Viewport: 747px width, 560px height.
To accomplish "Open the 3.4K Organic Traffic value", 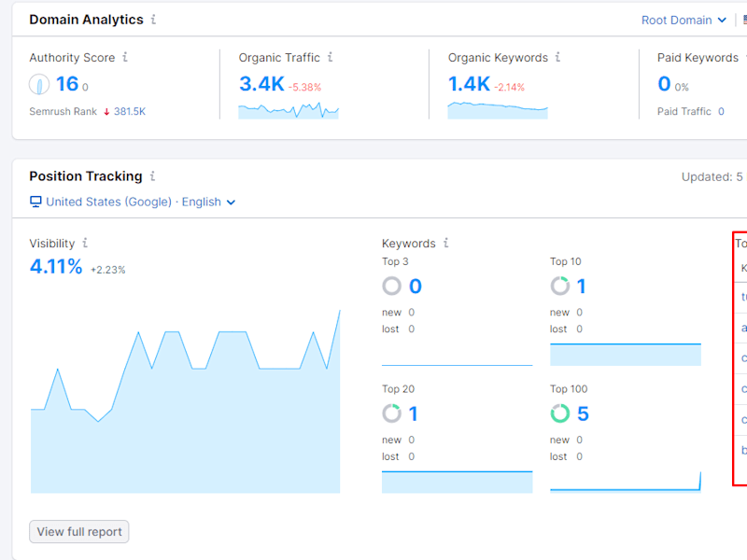I will click(x=261, y=84).
